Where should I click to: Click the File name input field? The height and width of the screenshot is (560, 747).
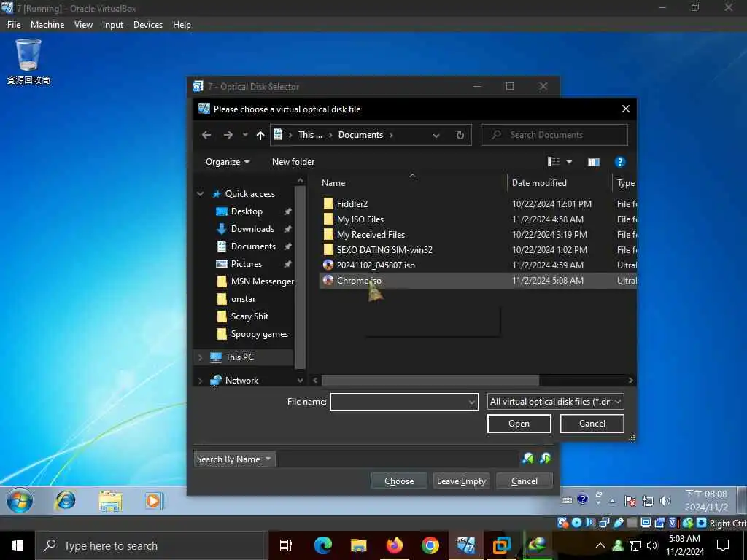(404, 402)
